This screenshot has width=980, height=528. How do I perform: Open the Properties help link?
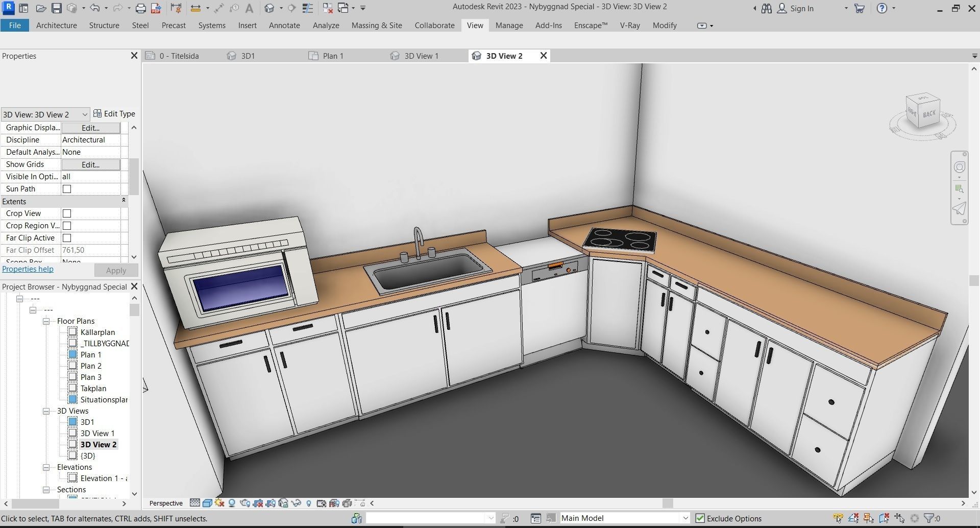pyautogui.click(x=28, y=269)
